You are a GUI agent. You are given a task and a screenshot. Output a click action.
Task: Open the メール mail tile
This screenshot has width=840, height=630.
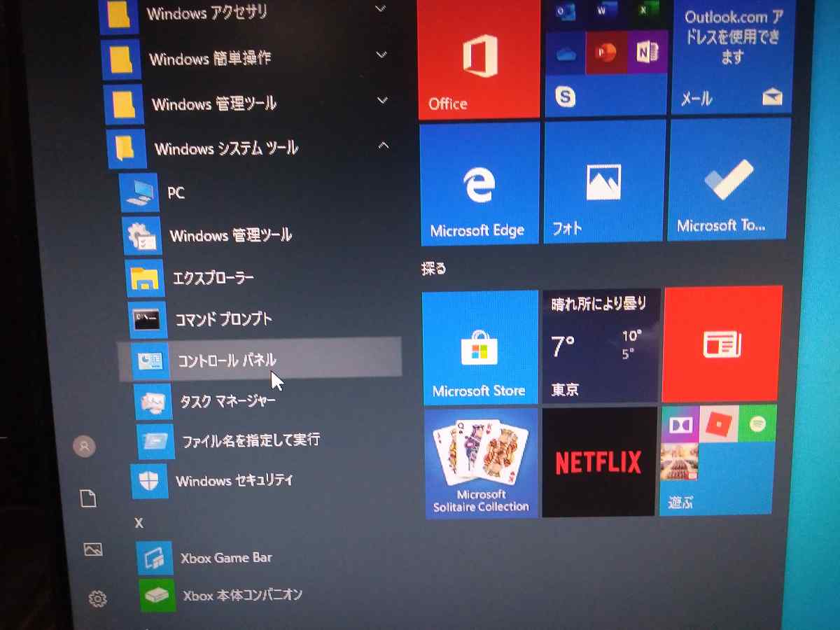click(733, 57)
